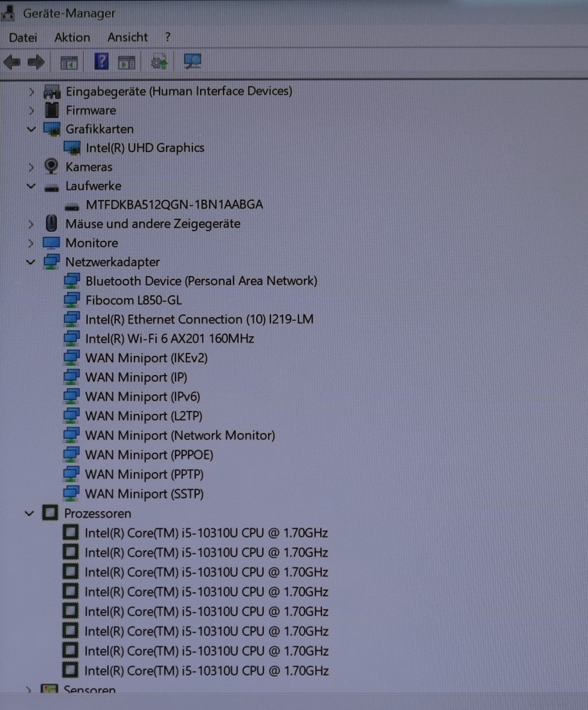Expand the Monitore category

pyautogui.click(x=31, y=243)
